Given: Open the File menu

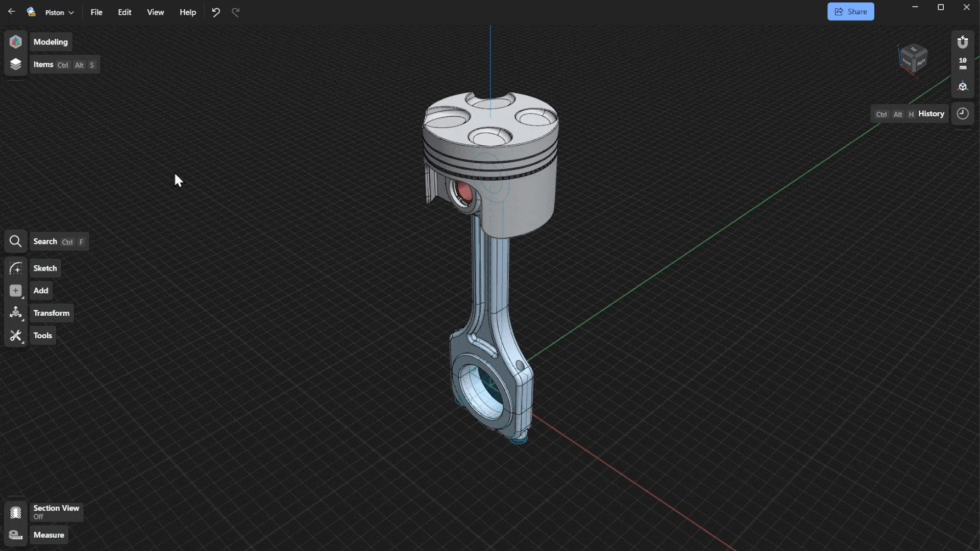Looking at the screenshot, I should [96, 12].
